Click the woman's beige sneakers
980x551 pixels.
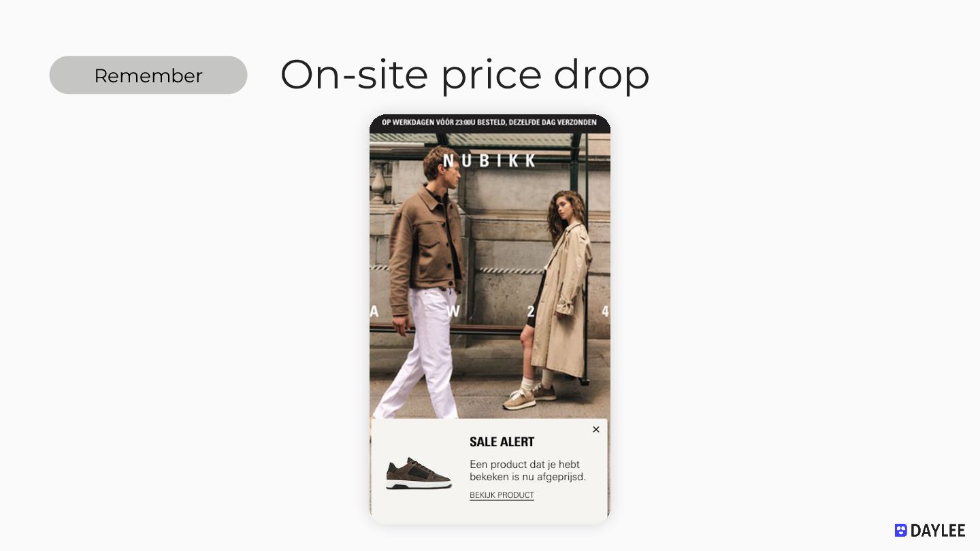[529, 397]
